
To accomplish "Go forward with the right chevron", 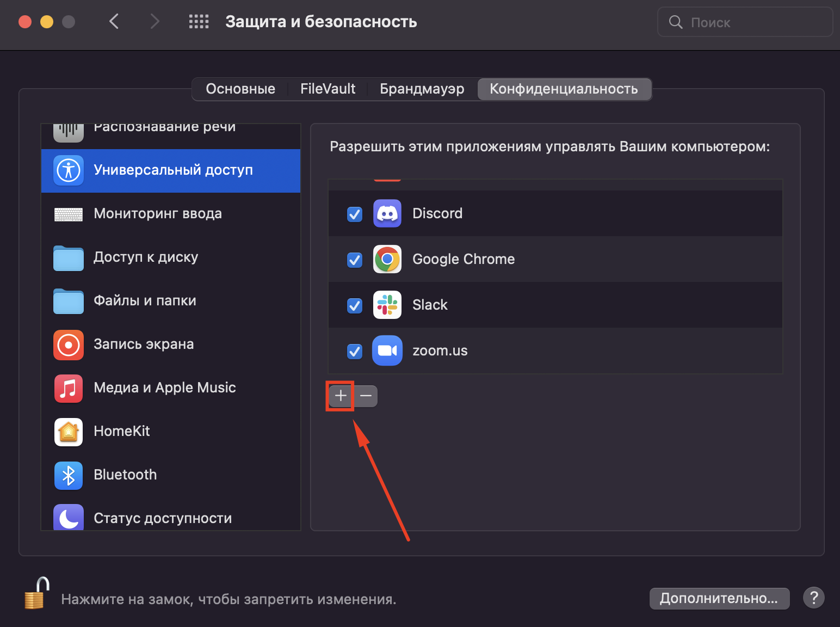I will click(x=155, y=22).
